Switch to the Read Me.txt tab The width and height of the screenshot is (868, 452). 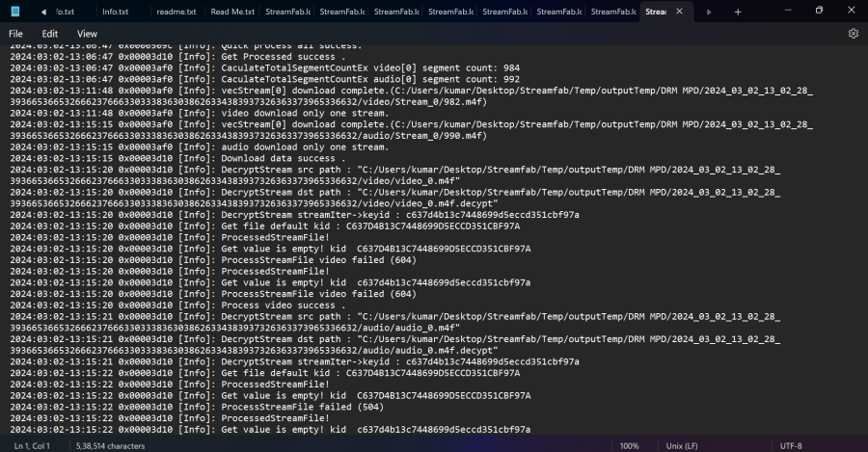(x=232, y=12)
